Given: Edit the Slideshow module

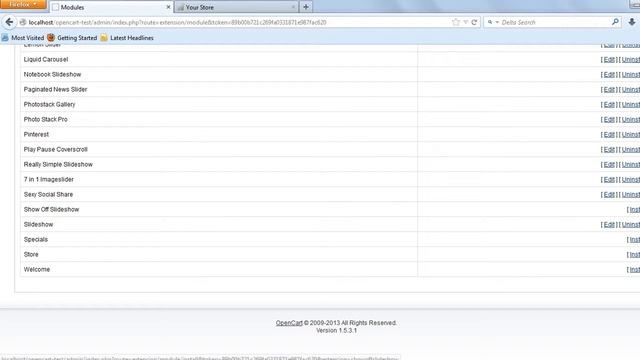Looking at the screenshot, I should point(609,225).
